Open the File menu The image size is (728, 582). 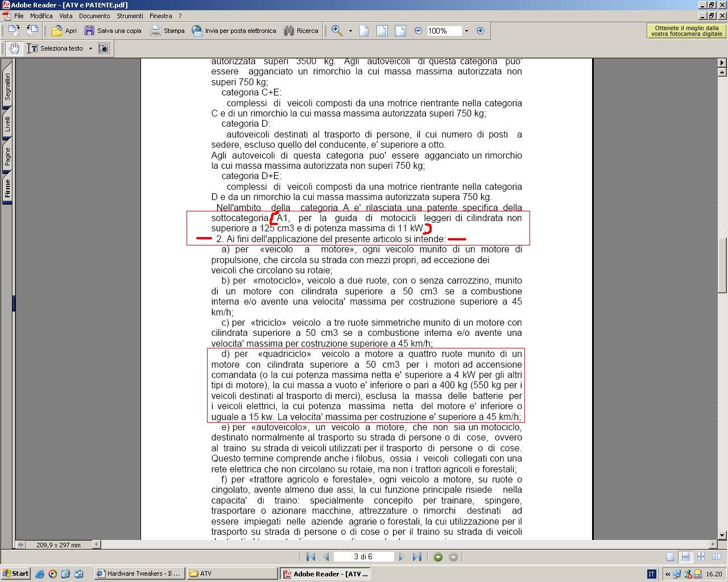click(19, 16)
